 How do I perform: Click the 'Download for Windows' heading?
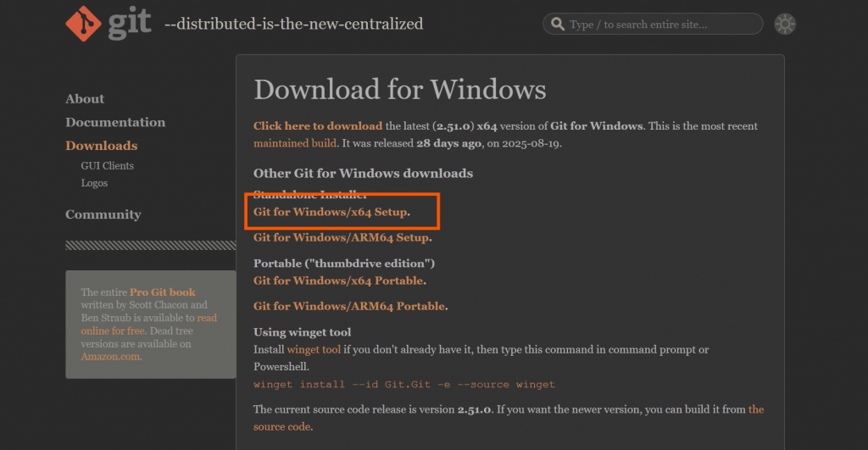400,89
